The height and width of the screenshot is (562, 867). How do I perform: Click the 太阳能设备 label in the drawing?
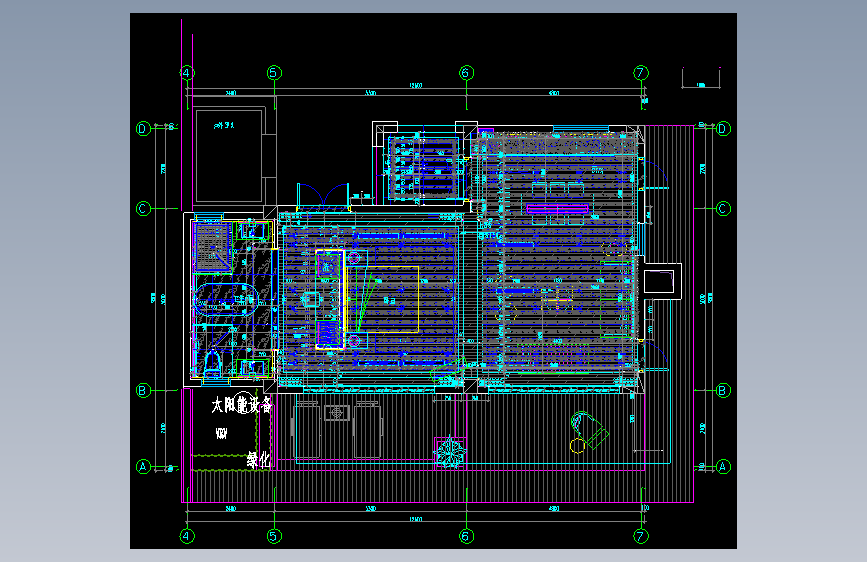(242, 405)
